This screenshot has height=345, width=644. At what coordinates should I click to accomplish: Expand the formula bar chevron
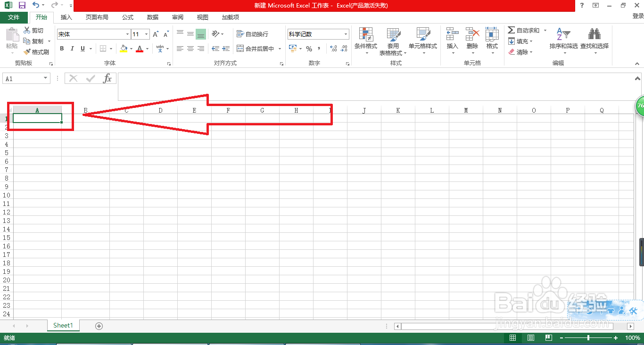(637, 79)
